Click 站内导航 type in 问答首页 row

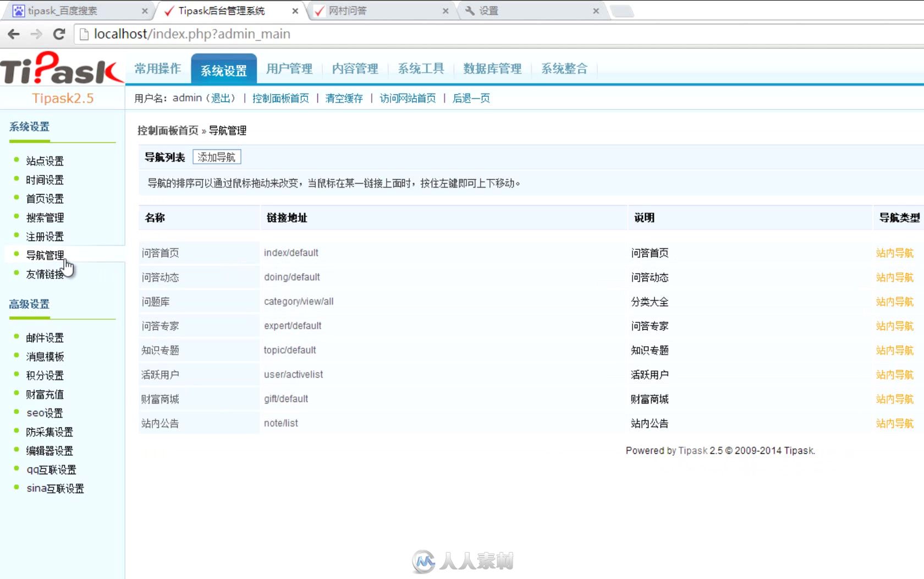coord(894,253)
